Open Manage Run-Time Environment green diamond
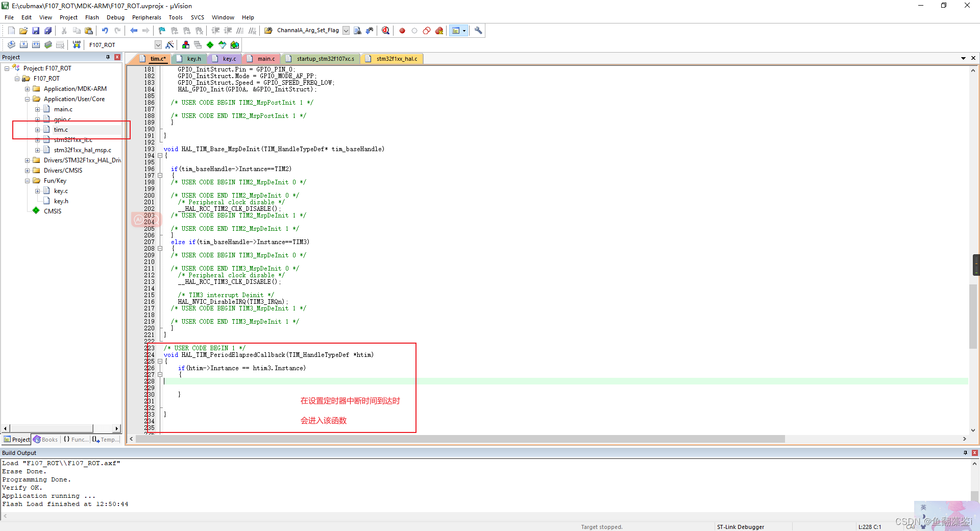 (x=210, y=45)
